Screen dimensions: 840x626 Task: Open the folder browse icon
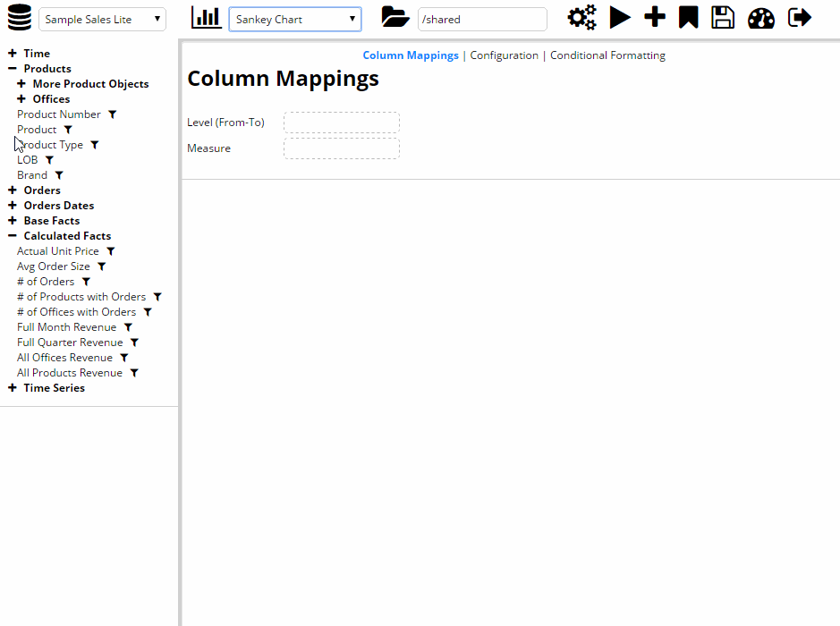(x=395, y=17)
